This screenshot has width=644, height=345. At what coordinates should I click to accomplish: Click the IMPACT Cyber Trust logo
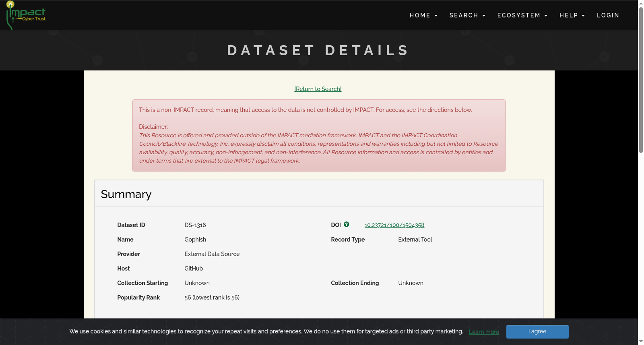(26, 15)
